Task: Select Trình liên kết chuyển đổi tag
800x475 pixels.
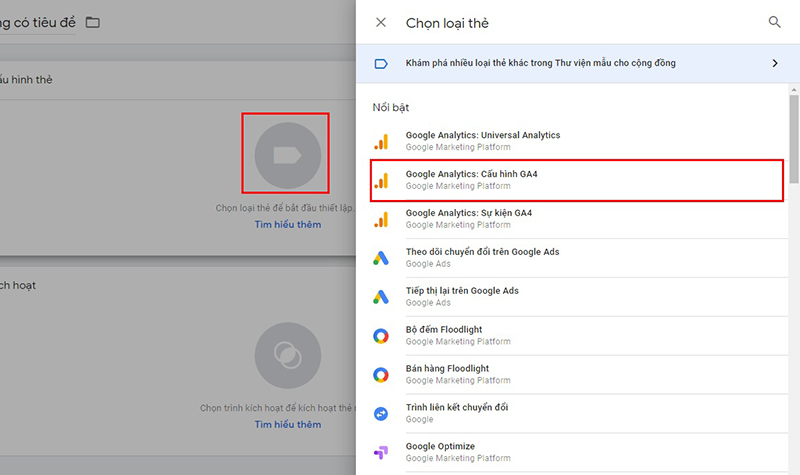Action: 580,413
